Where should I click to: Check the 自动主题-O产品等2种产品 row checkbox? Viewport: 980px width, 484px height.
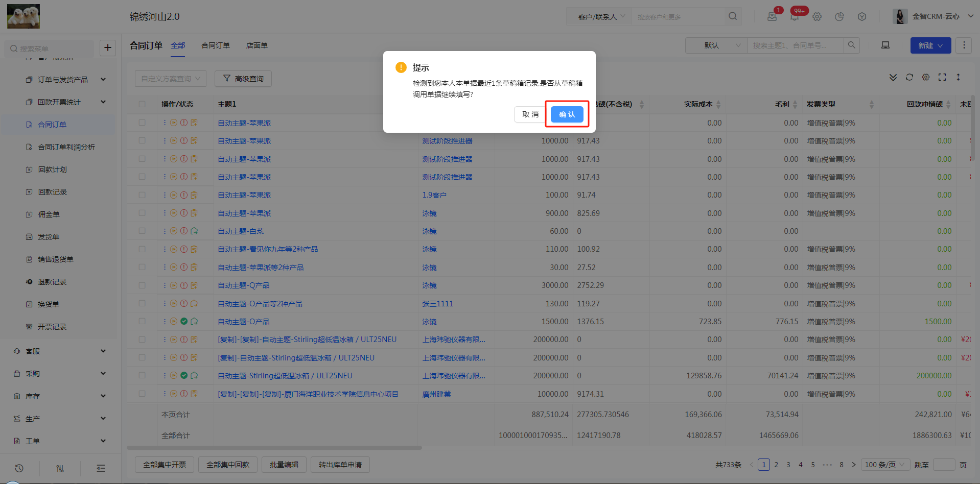(x=142, y=303)
